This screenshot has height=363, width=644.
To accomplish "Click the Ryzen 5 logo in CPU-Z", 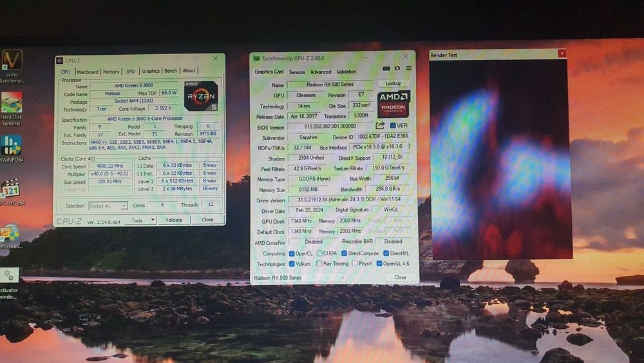I will (201, 96).
